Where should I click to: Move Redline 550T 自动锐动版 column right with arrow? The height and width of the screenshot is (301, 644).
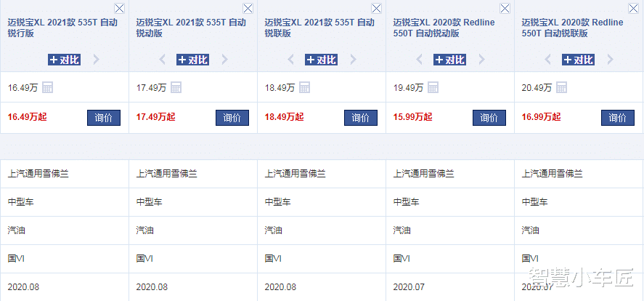pyautogui.click(x=482, y=60)
